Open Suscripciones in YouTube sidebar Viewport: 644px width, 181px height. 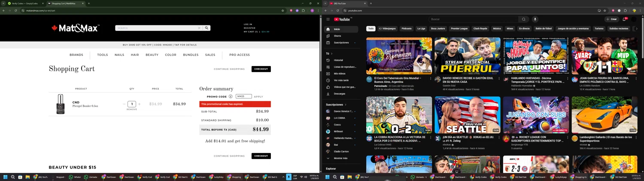click(x=341, y=42)
